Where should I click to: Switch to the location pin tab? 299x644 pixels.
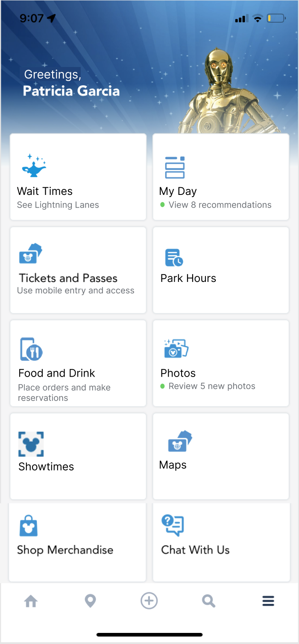[90, 601]
